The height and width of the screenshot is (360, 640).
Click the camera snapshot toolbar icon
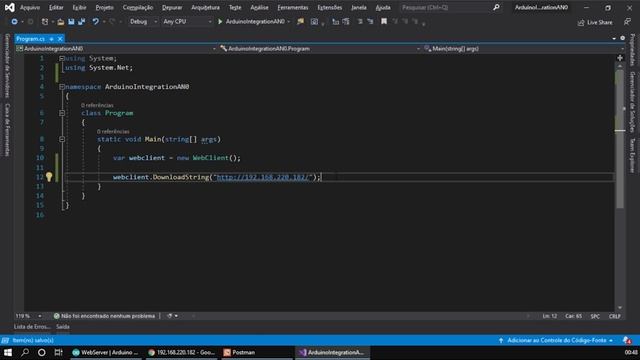point(314,22)
